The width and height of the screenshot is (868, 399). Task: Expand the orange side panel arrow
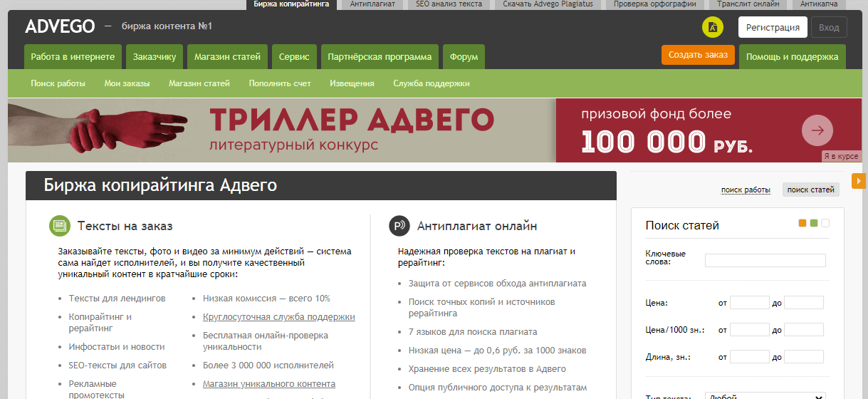click(859, 180)
